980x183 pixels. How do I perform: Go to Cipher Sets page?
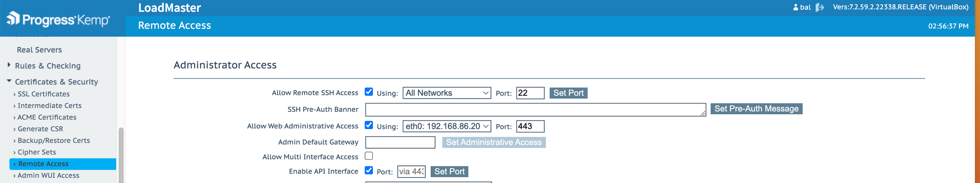click(x=37, y=152)
